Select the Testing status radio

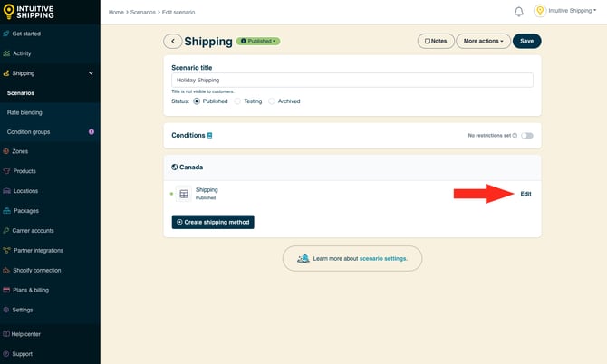pyautogui.click(x=237, y=101)
